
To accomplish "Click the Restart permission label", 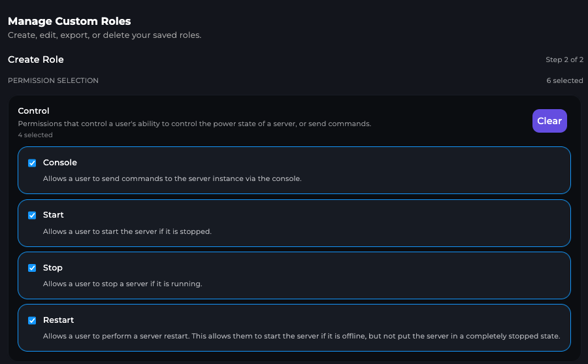I will point(58,320).
